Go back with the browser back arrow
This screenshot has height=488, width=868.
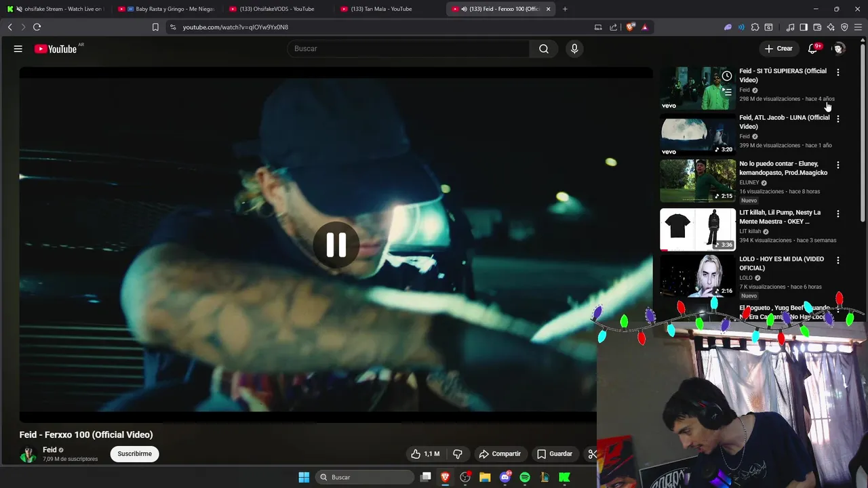10,27
